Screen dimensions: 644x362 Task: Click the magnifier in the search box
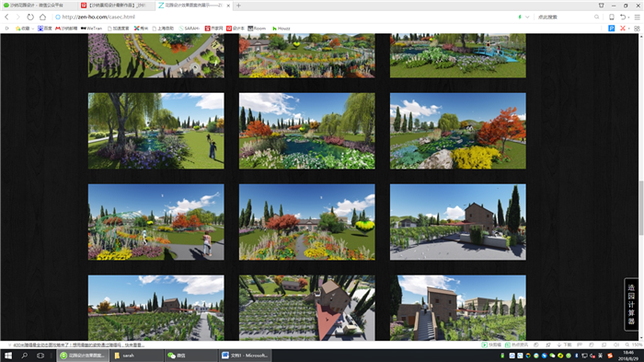coord(596,17)
